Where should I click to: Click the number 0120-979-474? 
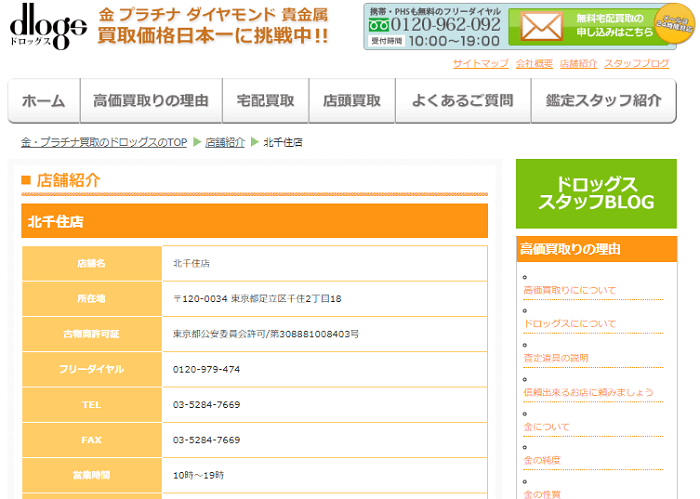coord(206,369)
